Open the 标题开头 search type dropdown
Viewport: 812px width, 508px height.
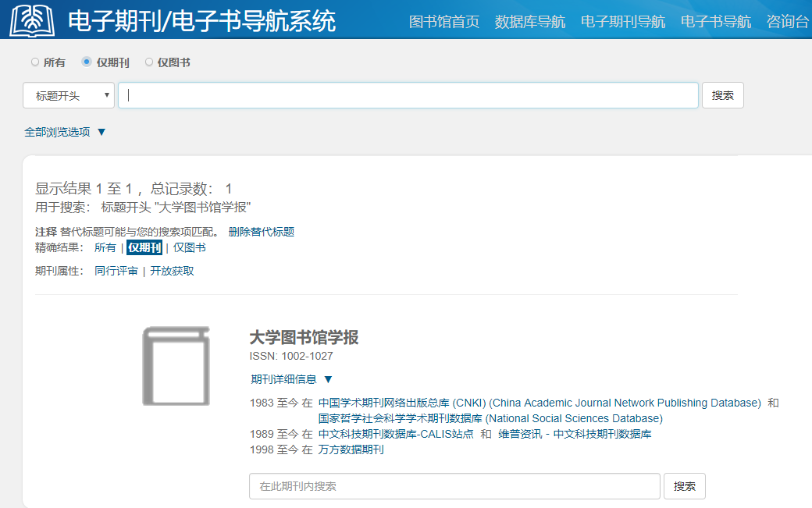(69, 96)
